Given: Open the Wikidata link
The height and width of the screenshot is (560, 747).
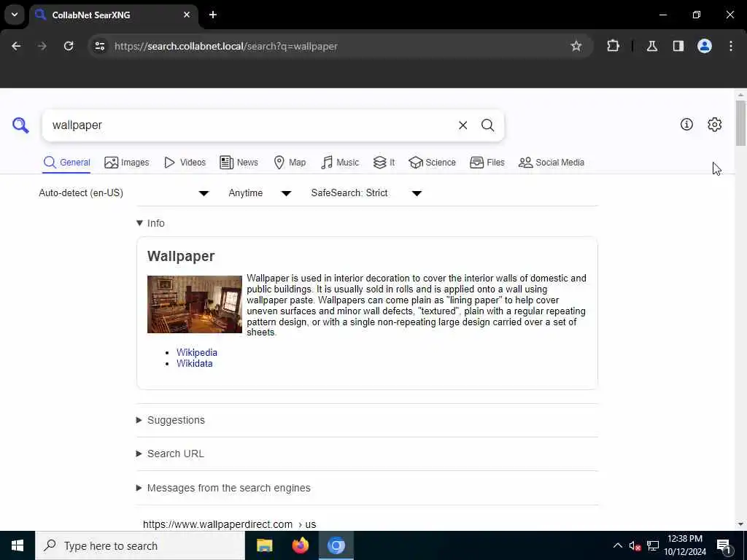Looking at the screenshot, I should 194,363.
